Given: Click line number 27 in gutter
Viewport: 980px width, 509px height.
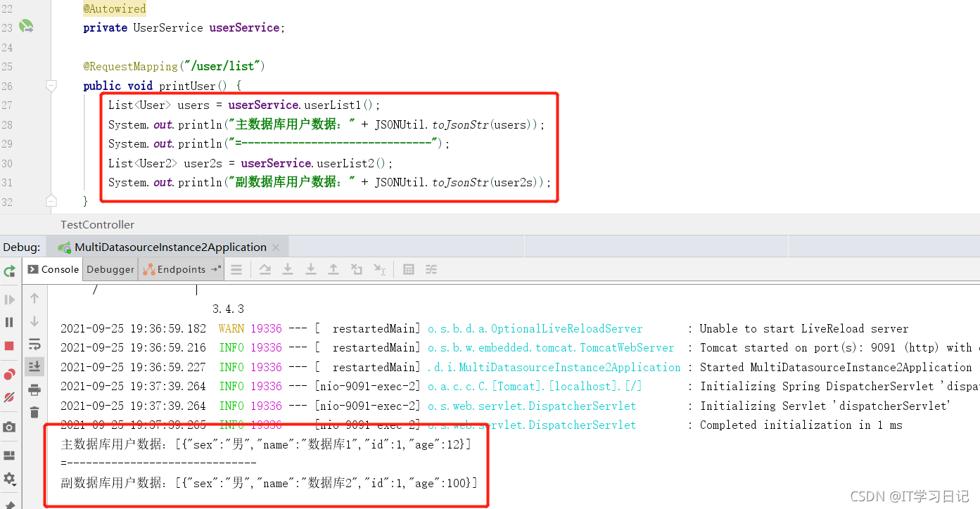Looking at the screenshot, I should [7, 105].
